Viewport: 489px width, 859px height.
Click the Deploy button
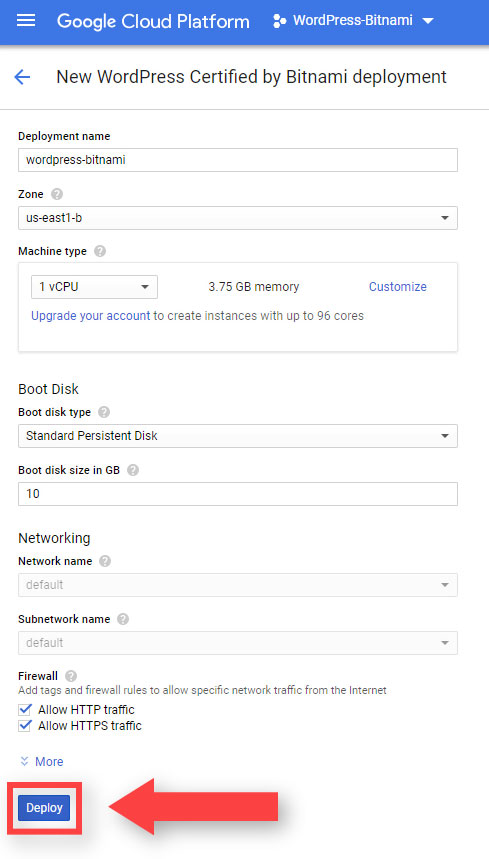pos(44,808)
